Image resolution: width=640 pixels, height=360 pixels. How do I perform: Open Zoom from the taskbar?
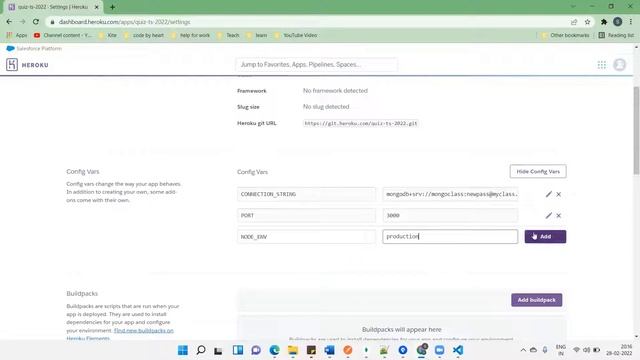[440, 350]
